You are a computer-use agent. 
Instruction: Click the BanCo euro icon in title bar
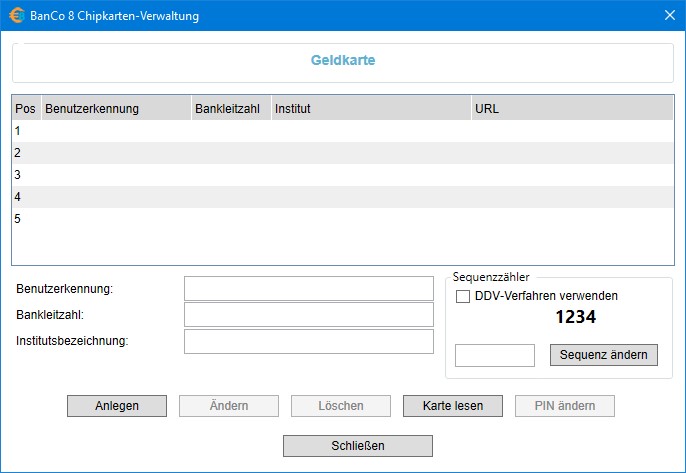(x=17, y=15)
